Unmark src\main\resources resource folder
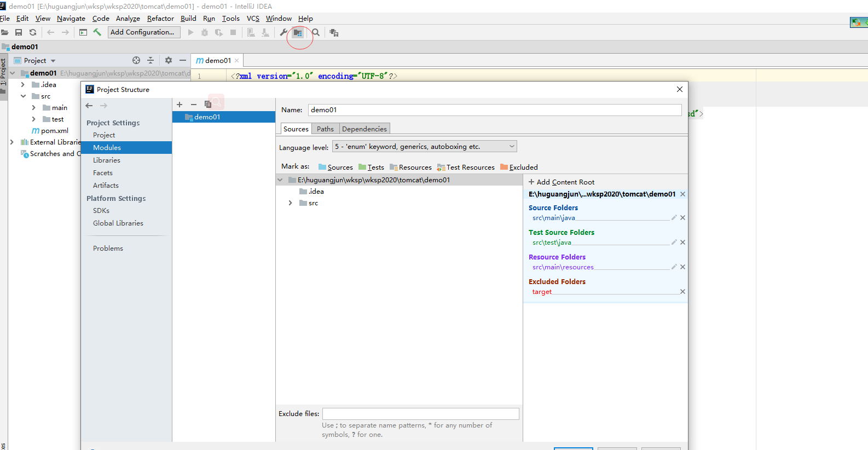The height and width of the screenshot is (450, 868). (x=682, y=267)
